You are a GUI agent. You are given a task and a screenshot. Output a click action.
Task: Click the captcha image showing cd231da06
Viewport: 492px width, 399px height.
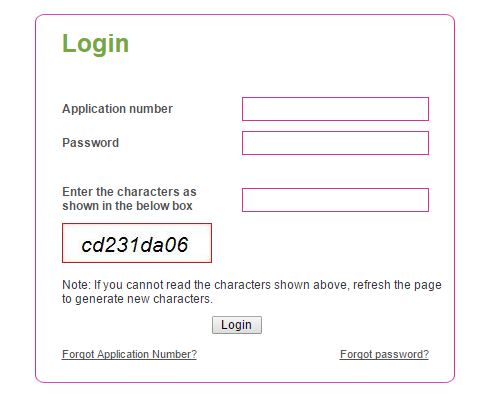click(x=137, y=243)
